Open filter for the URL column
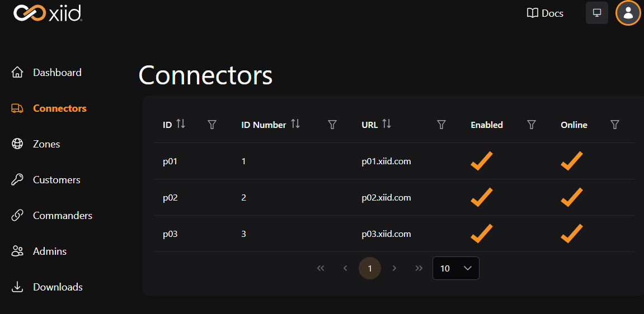644x314 pixels. pos(441,125)
